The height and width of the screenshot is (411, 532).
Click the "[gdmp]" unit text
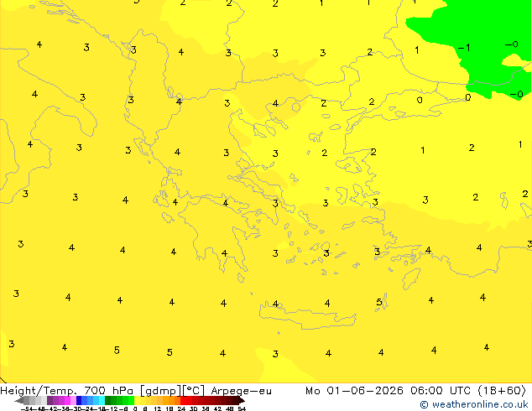(160, 391)
